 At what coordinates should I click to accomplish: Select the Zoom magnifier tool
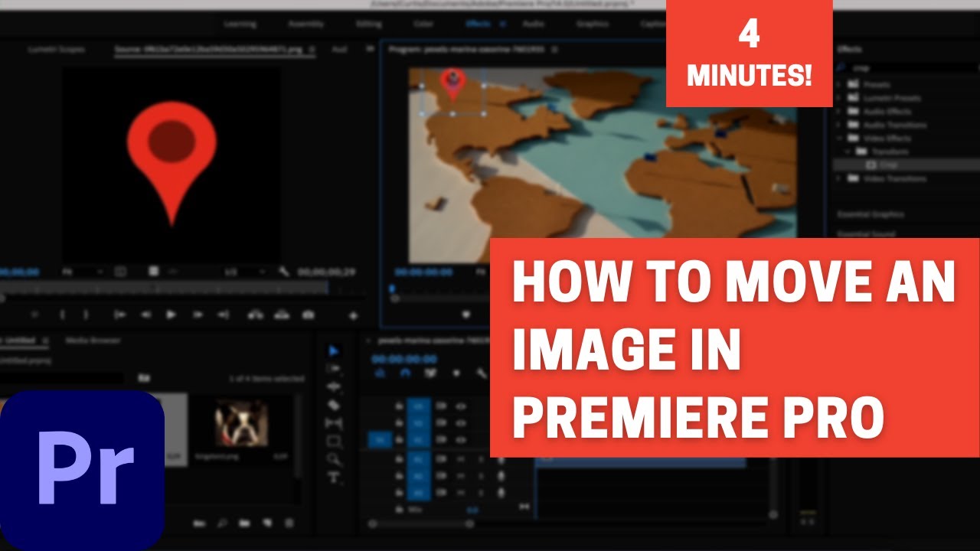pyautogui.click(x=334, y=459)
